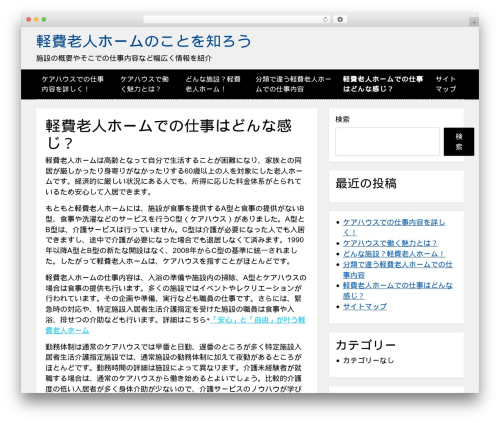Open menu item ケアハウスでの仕事内容を詳しく！
The height and width of the screenshot is (423, 500).
click(x=72, y=84)
